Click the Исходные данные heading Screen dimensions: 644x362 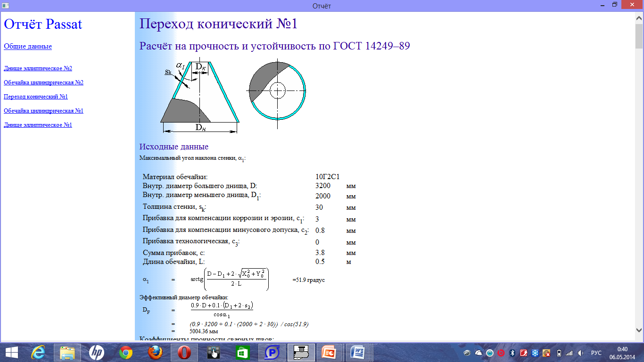tap(174, 147)
